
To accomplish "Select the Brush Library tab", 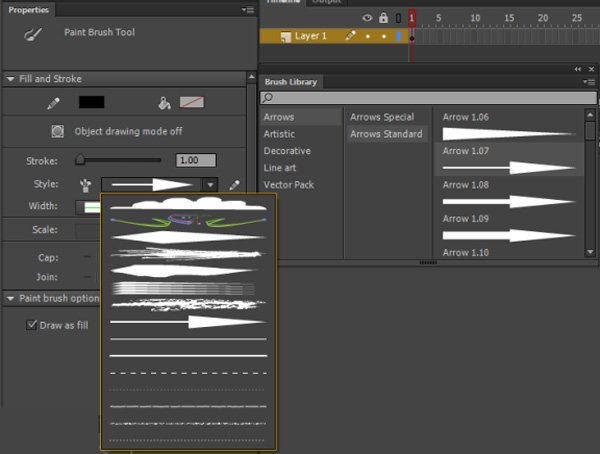I will tap(291, 82).
